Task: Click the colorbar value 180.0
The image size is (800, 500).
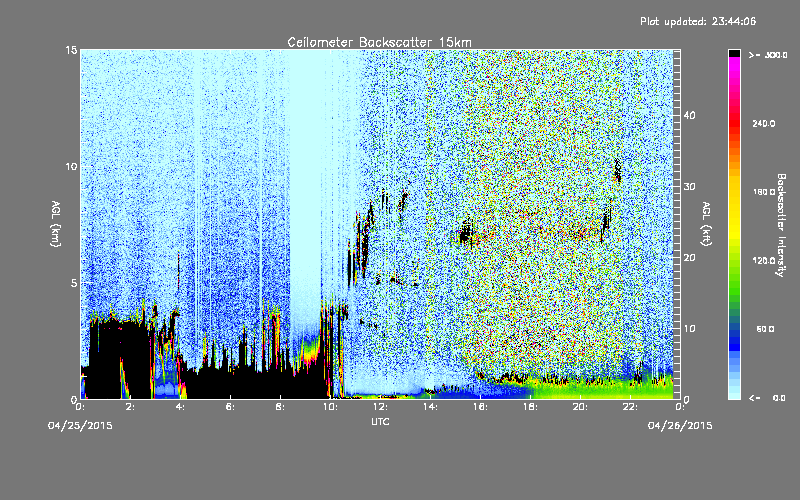Action: coord(764,192)
